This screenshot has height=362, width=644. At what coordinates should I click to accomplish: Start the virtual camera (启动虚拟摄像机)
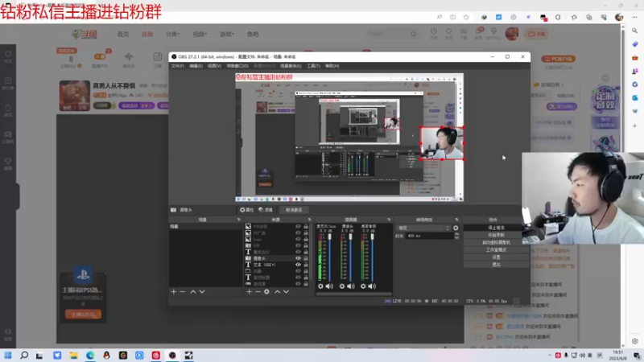tap(496, 242)
